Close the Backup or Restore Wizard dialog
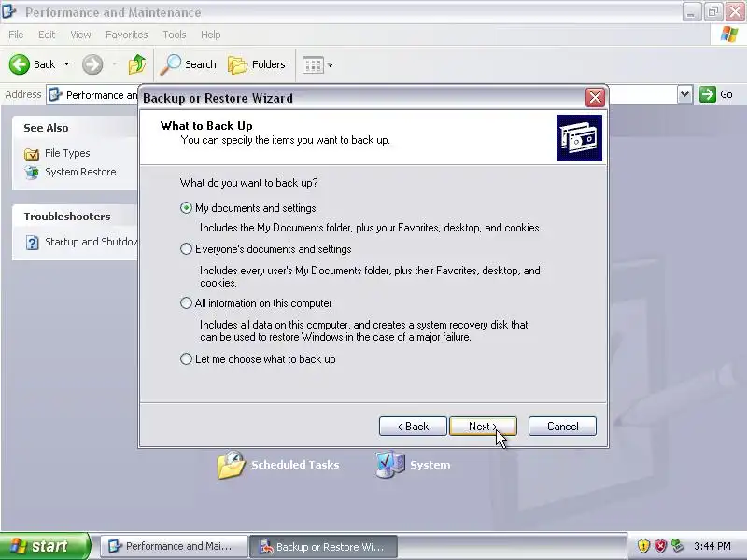Screen dimensions: 747x560 coord(595,98)
